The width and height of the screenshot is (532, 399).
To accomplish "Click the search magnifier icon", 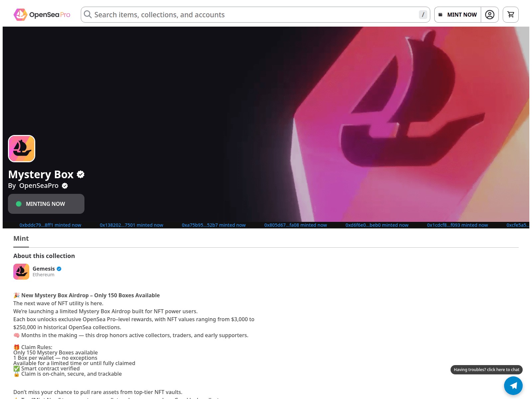I will tap(87, 14).
